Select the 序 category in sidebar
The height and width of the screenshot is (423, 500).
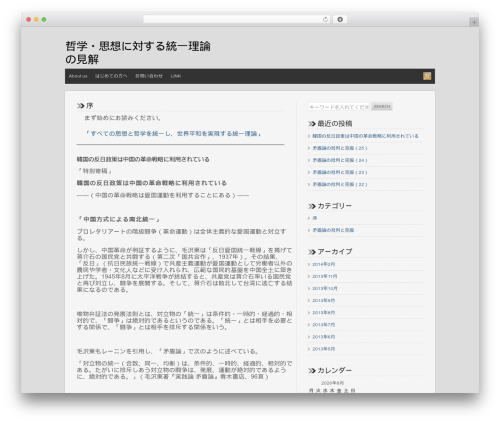315,218
